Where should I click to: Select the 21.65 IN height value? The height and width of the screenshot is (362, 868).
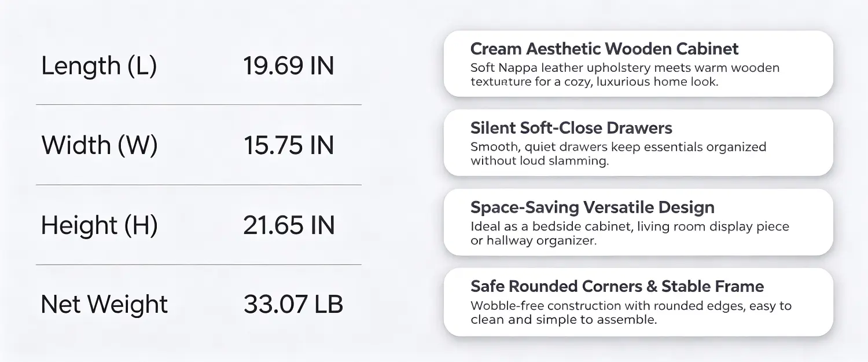288,225
